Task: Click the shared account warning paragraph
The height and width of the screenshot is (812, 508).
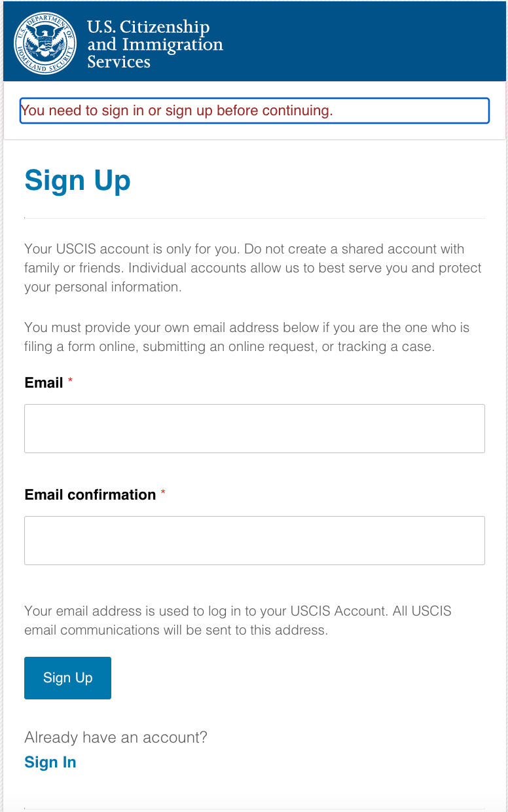Action: click(x=253, y=267)
